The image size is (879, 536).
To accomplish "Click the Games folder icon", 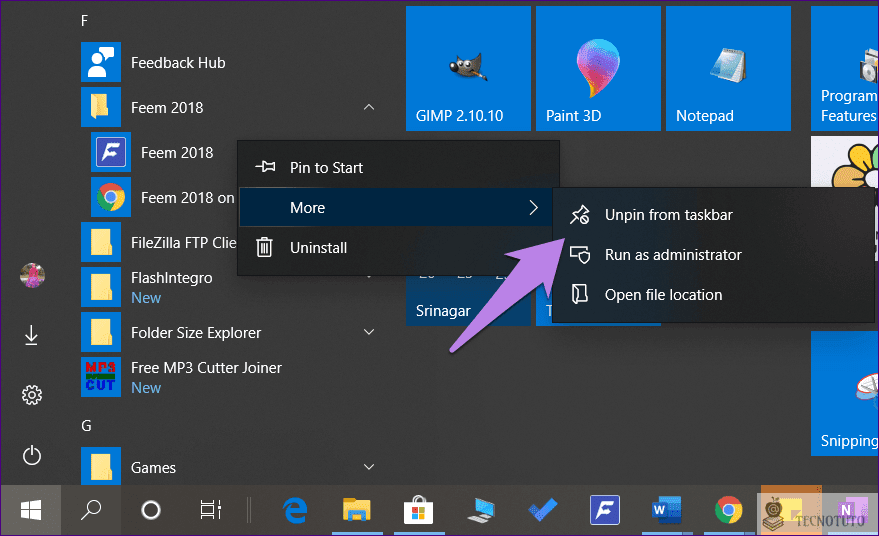I will coord(101,466).
